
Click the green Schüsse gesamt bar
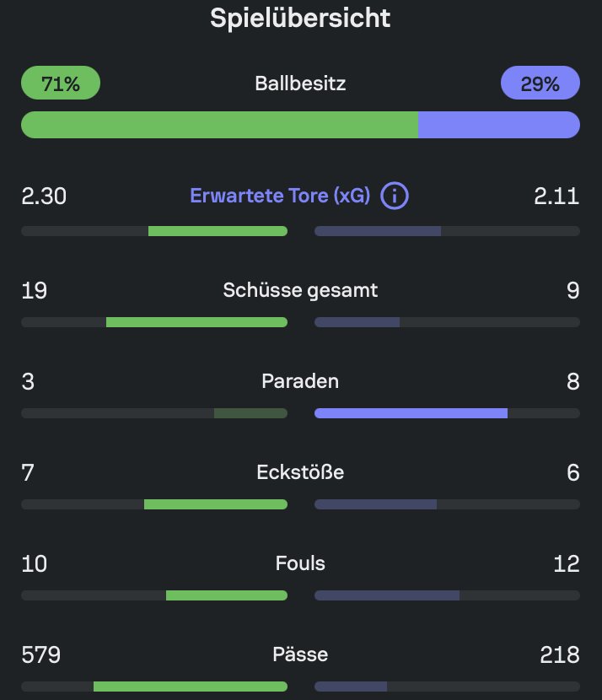tap(196, 322)
